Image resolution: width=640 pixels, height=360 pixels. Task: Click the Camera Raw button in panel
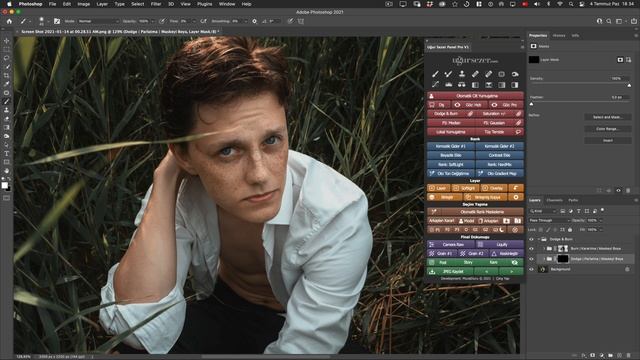(451, 244)
